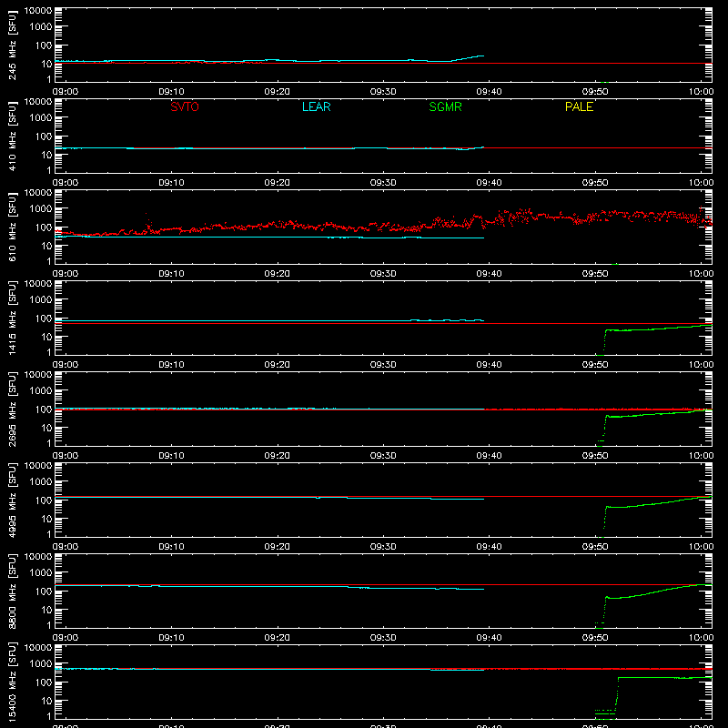The image size is (728, 728).
Task: Click 09:20 label under the 245 MHz plot
Action: 278,92
